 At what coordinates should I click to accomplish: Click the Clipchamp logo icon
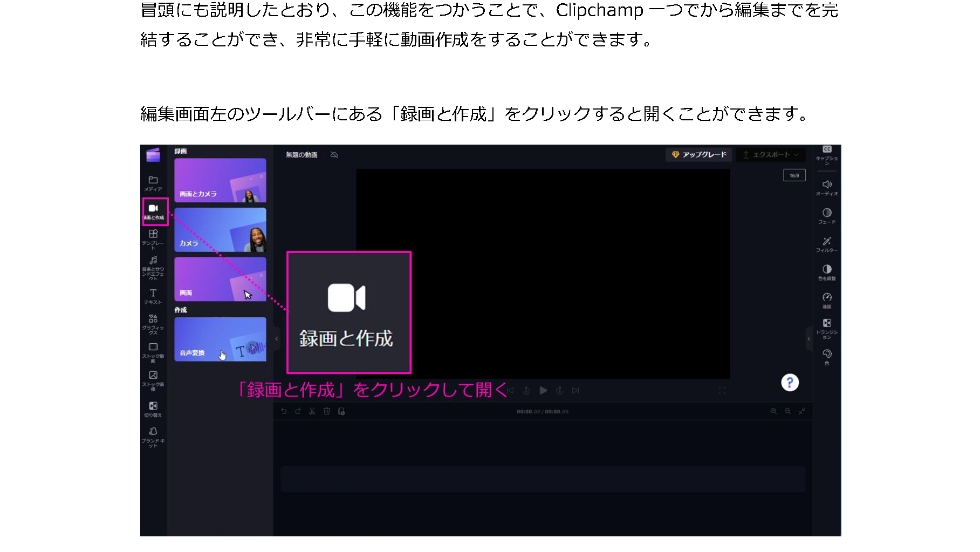(153, 155)
